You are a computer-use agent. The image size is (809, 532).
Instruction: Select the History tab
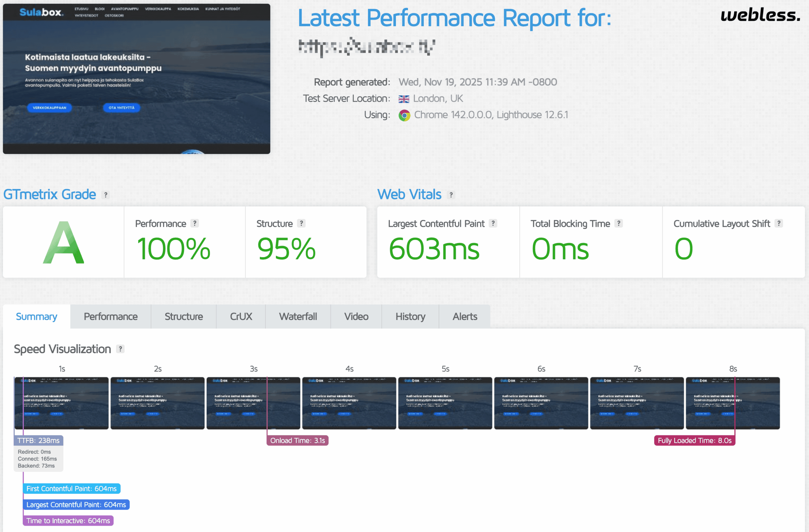[410, 316]
